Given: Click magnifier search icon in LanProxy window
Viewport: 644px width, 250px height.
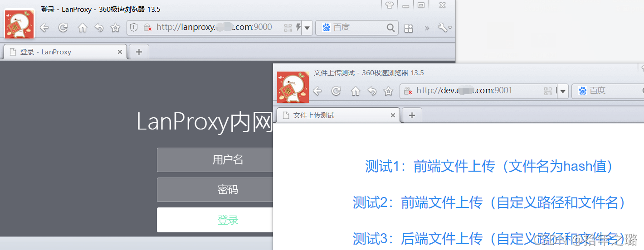Looking at the screenshot, I should (391, 28).
